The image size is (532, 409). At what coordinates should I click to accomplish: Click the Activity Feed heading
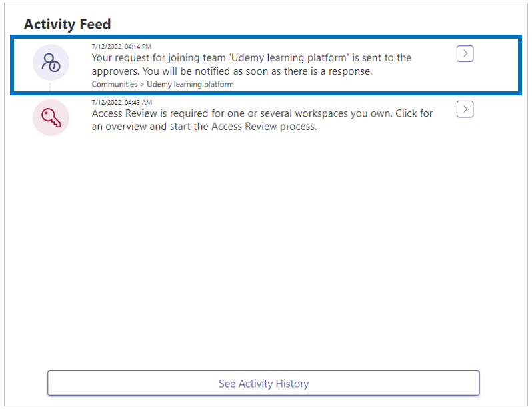67,25
